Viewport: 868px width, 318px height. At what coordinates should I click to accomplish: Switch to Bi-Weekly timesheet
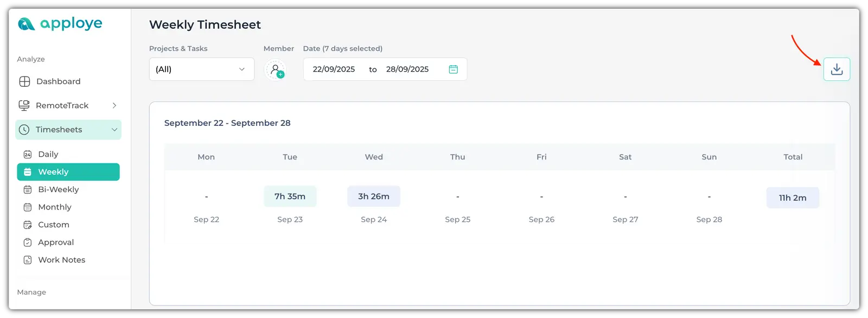58,189
